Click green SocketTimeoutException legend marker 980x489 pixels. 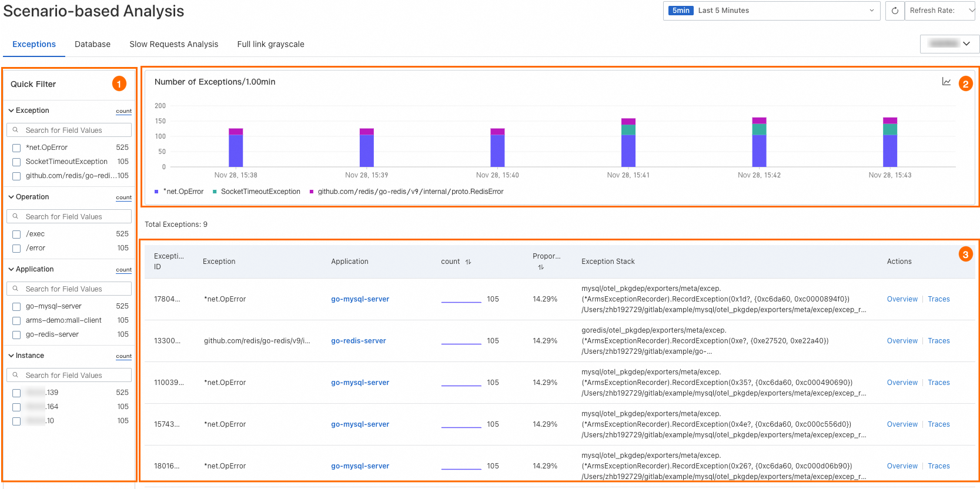pos(215,192)
